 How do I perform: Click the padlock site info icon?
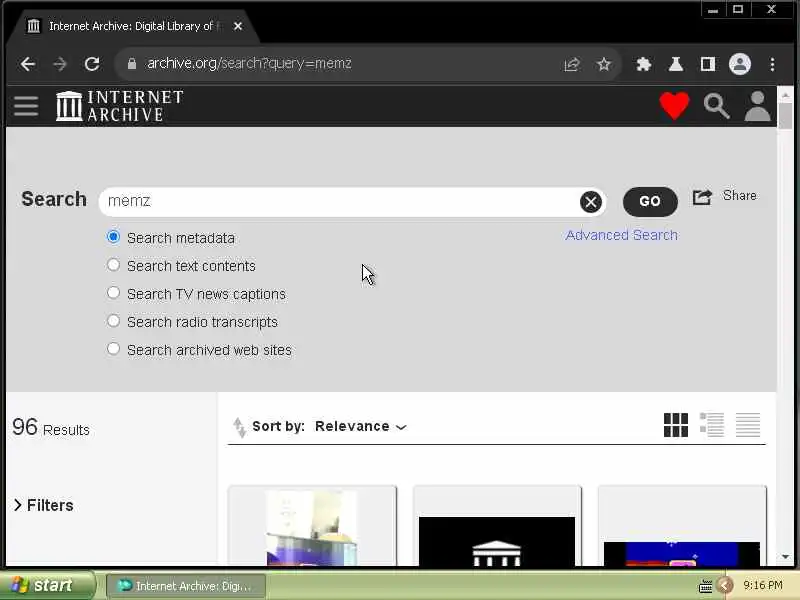[132, 64]
